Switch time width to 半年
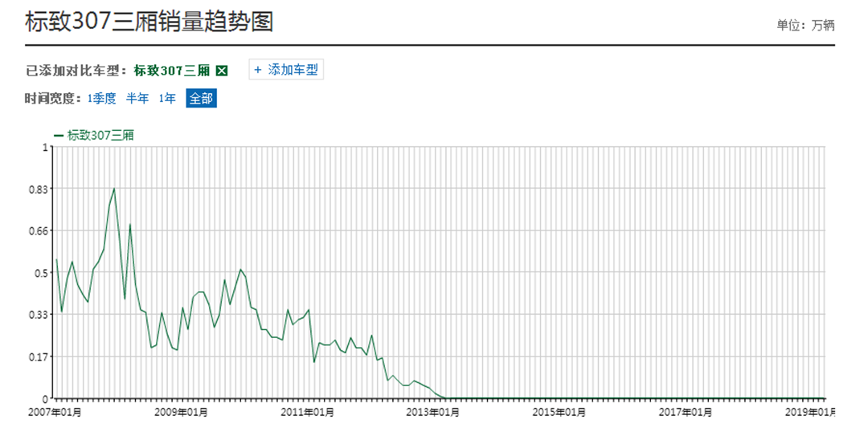Image resolution: width=868 pixels, height=436 pixels. 137,98
